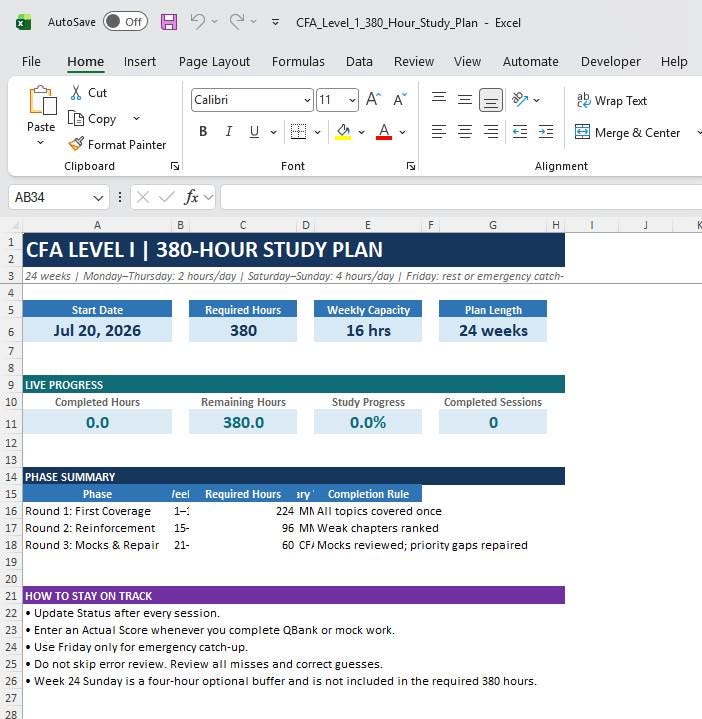Switch to the Automate tab
This screenshot has height=719, width=702.
coord(531,61)
